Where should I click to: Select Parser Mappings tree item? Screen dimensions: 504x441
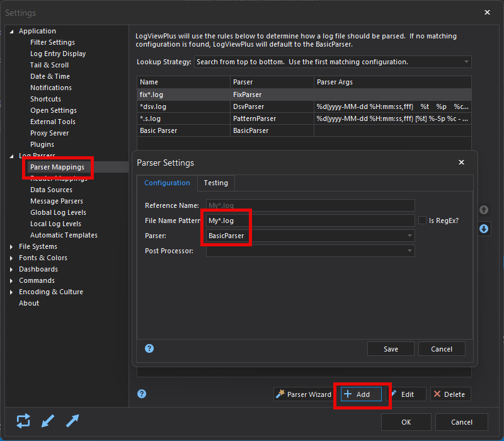57,167
